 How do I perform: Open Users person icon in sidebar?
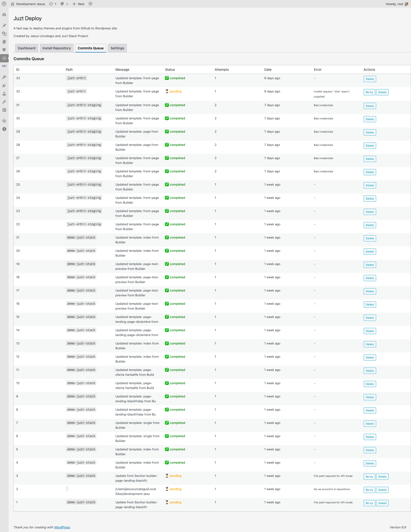pos(4,94)
